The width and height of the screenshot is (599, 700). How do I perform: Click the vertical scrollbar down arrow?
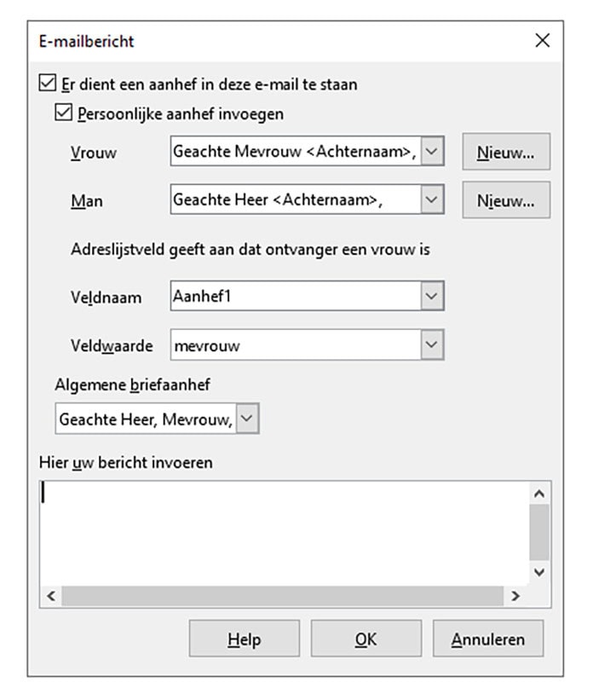539,570
